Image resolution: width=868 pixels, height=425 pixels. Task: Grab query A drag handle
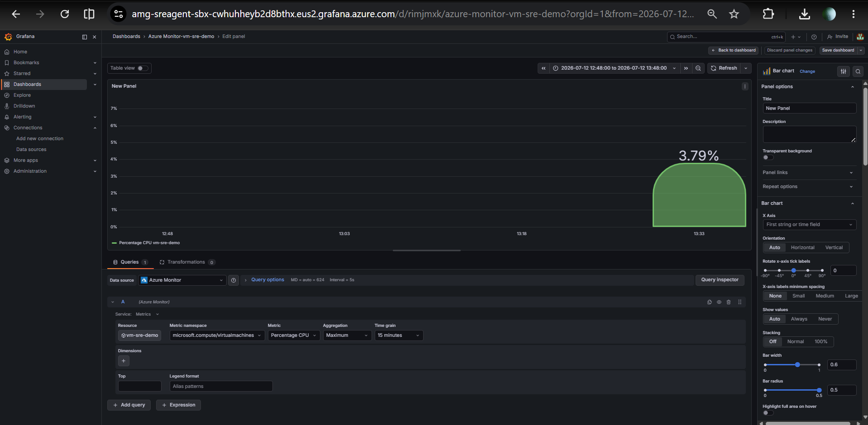click(x=740, y=302)
